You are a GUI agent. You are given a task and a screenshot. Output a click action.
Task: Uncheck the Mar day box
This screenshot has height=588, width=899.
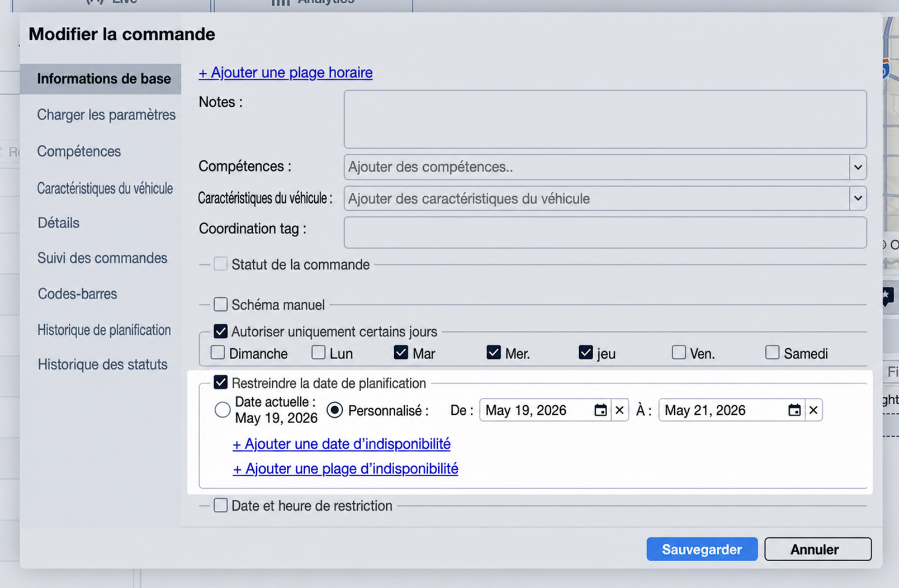click(401, 353)
